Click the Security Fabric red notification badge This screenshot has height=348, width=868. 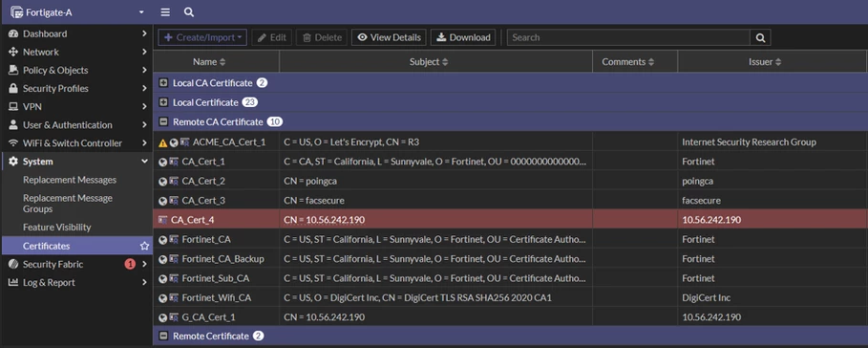(130, 264)
